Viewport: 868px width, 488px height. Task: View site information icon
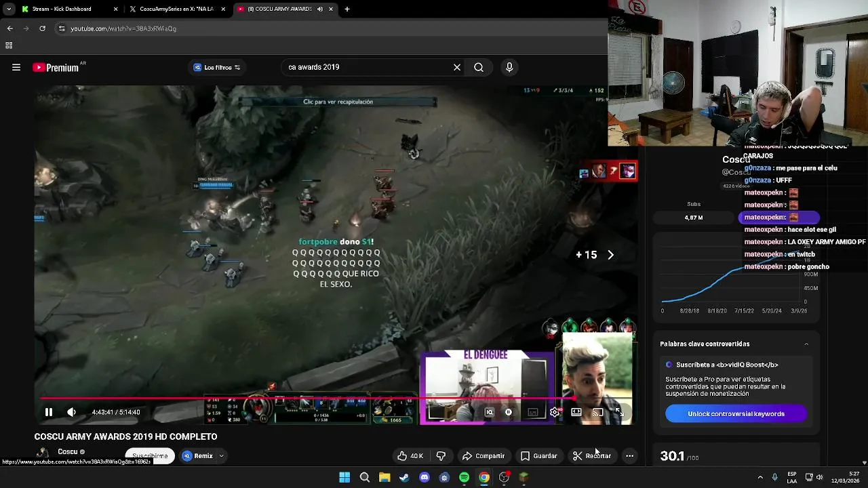(x=62, y=28)
